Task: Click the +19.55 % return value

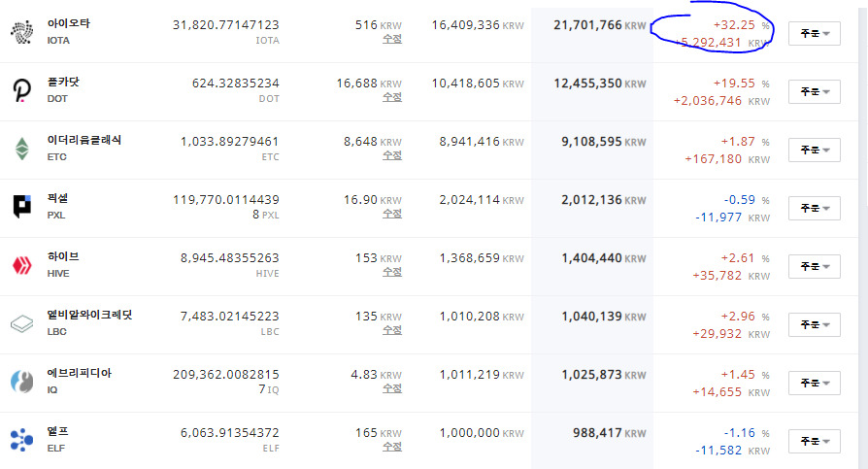Action: coord(741,84)
